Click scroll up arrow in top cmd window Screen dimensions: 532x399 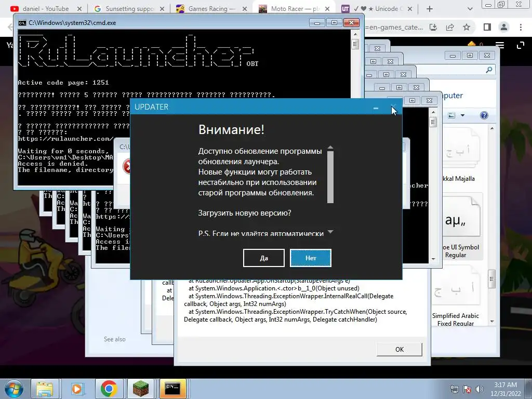coord(355,35)
